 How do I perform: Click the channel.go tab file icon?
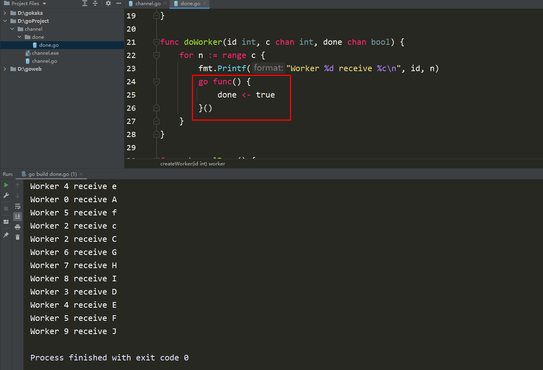click(131, 3)
